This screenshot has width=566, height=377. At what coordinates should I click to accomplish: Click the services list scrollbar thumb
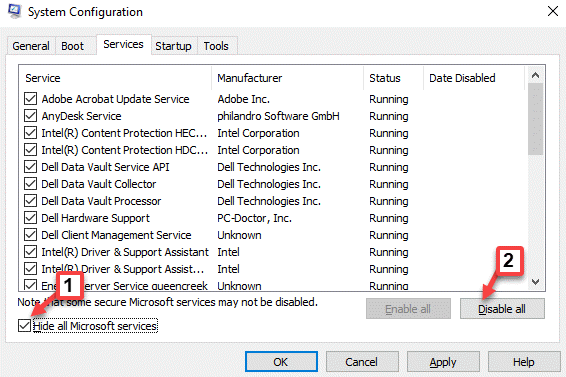pyautogui.click(x=535, y=119)
